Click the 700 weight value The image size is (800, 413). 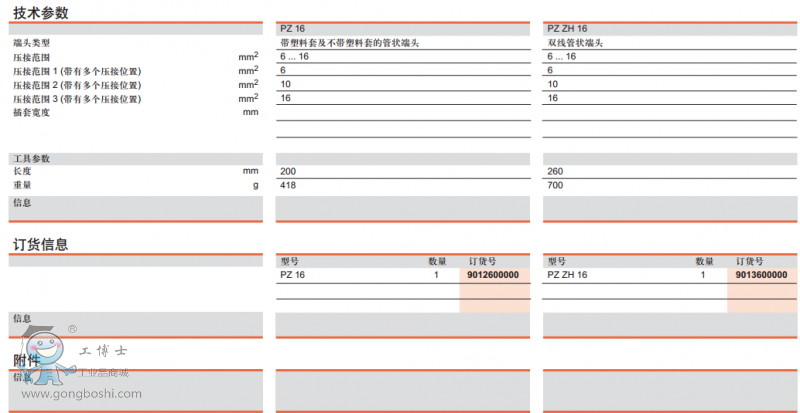click(556, 185)
